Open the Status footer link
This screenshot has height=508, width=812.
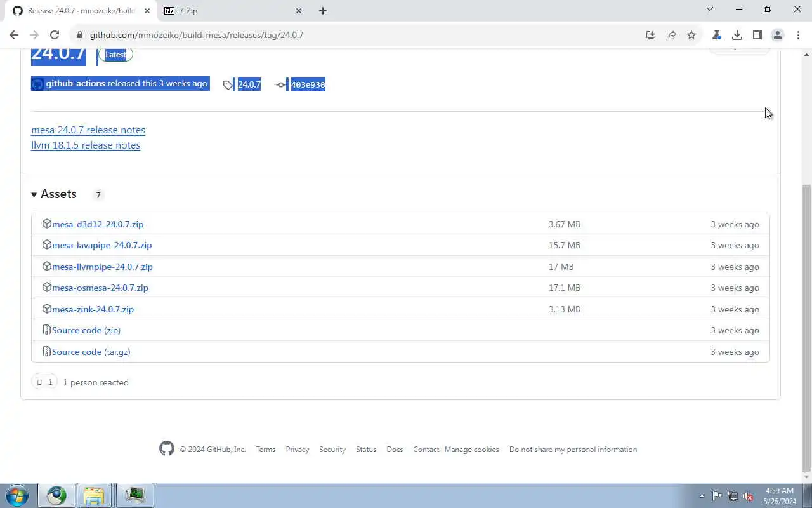coord(366,450)
